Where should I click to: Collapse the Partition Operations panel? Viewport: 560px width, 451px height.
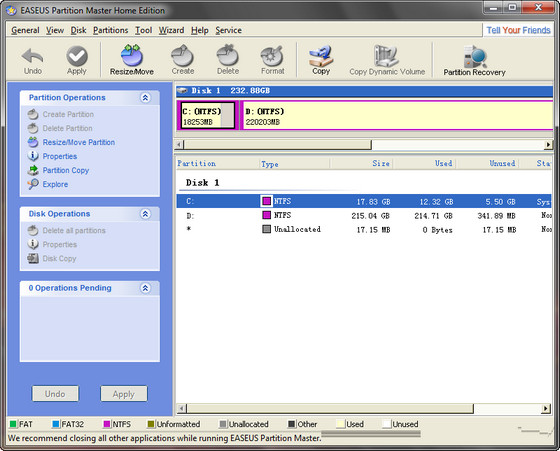pos(145,97)
